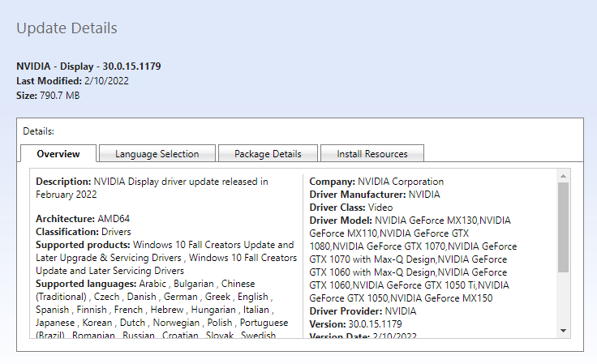Click the Version: 30.0.15.1179 line

point(355,324)
